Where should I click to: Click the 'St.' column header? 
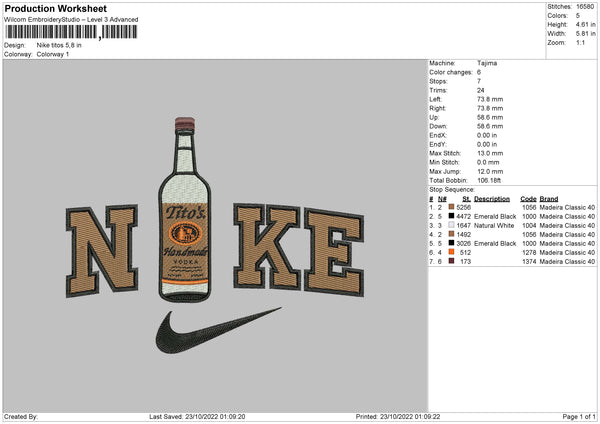pos(466,199)
